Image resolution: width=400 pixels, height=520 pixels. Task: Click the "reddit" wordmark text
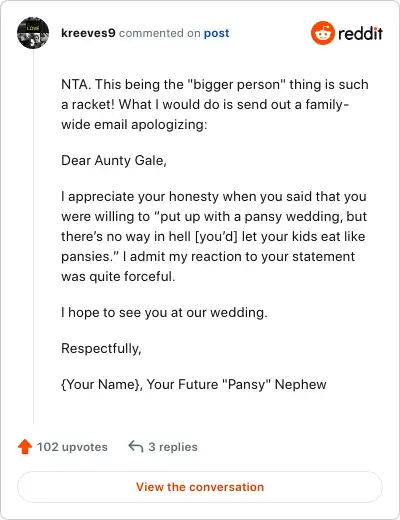coord(360,33)
